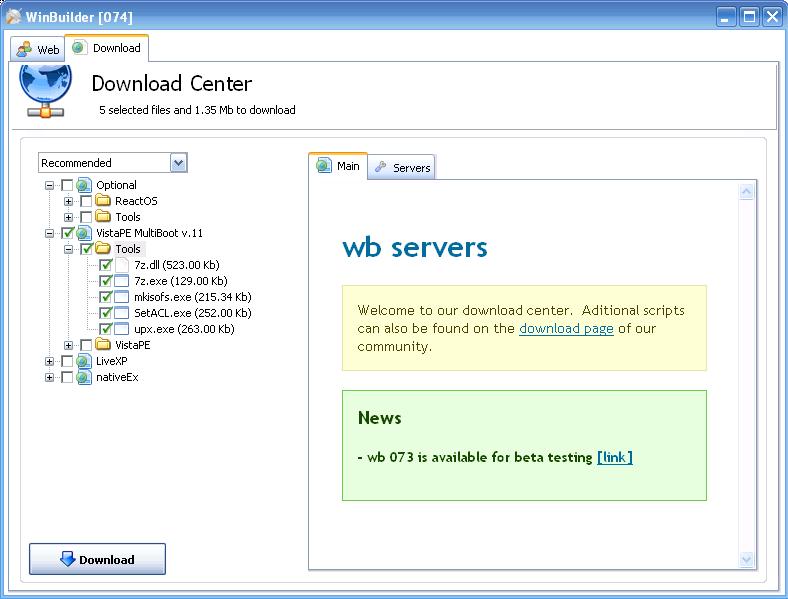788x599 pixels.
Task: Select the mkisofs.exe (215.34 Kb) row
Action: [x=192, y=297]
